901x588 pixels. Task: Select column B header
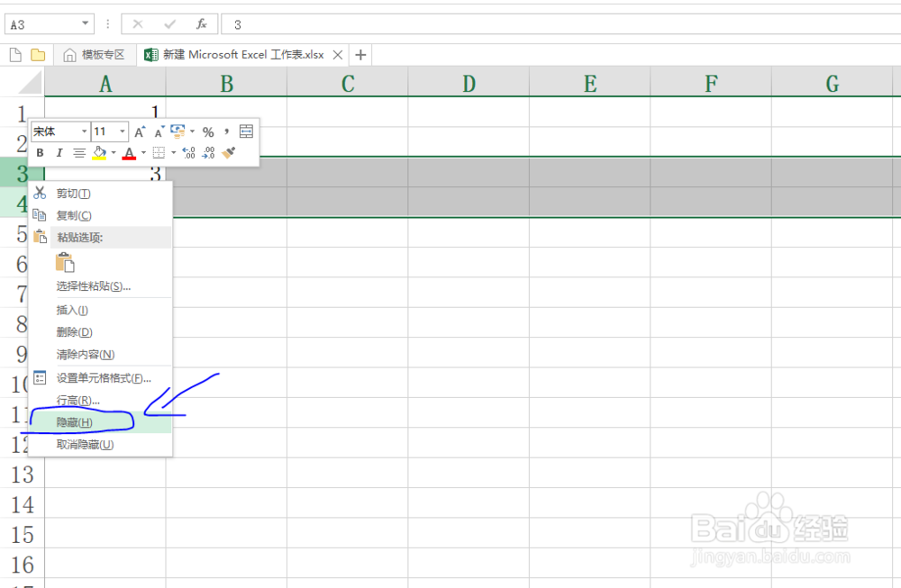point(226,82)
